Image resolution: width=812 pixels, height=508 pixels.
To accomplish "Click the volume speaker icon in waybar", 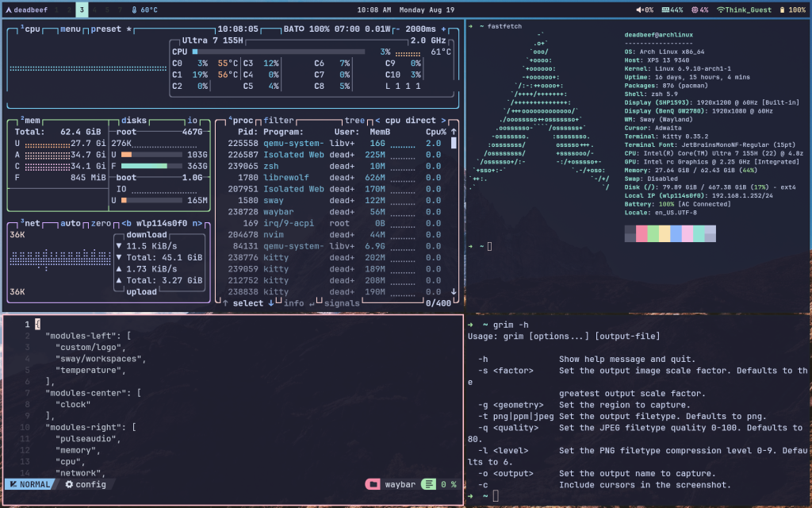I will 640,10.
